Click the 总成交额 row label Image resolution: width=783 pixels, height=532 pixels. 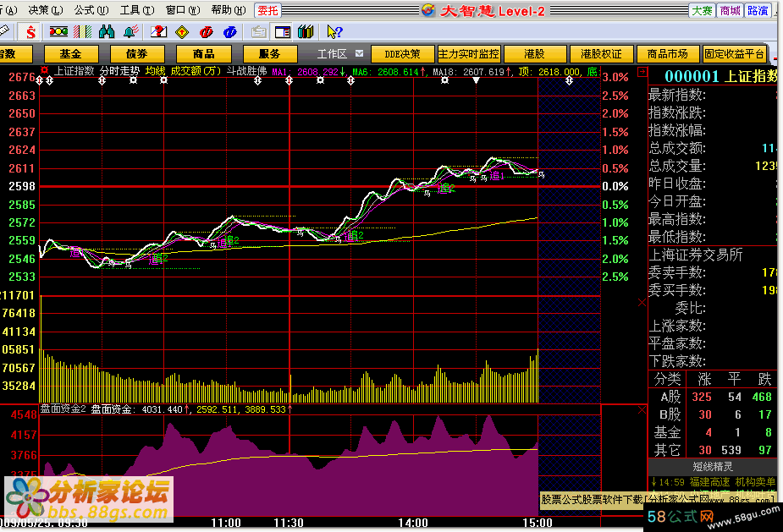(x=677, y=148)
